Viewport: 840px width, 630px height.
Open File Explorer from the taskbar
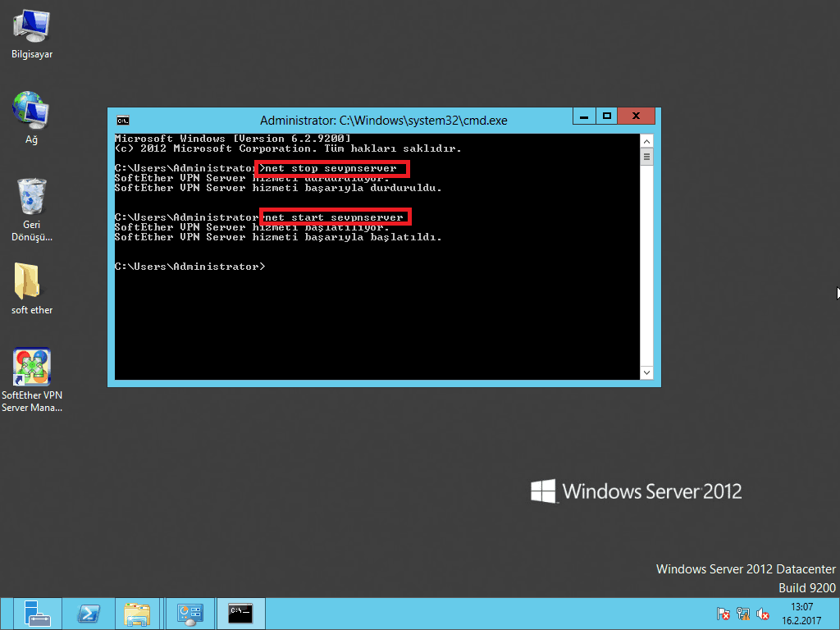coord(137,614)
